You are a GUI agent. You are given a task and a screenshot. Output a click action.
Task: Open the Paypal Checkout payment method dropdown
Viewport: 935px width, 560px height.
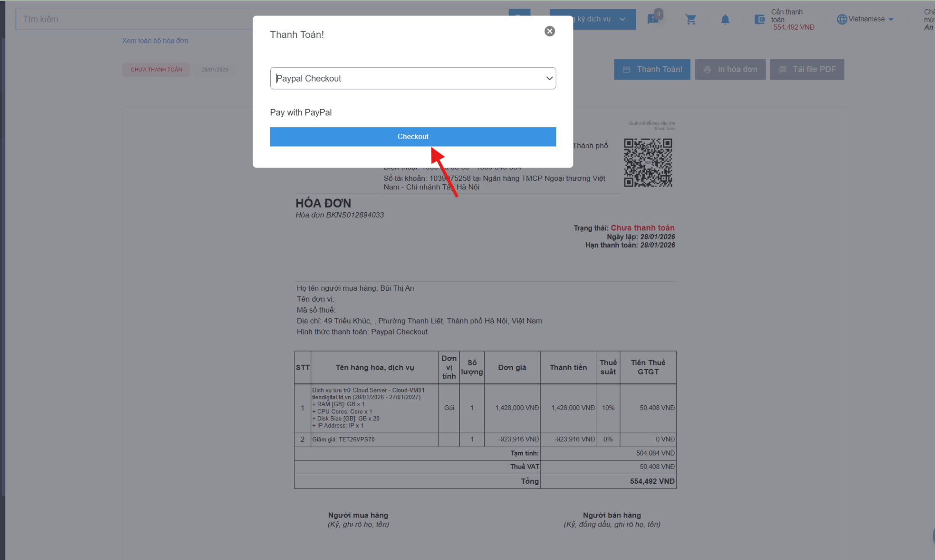point(413,79)
